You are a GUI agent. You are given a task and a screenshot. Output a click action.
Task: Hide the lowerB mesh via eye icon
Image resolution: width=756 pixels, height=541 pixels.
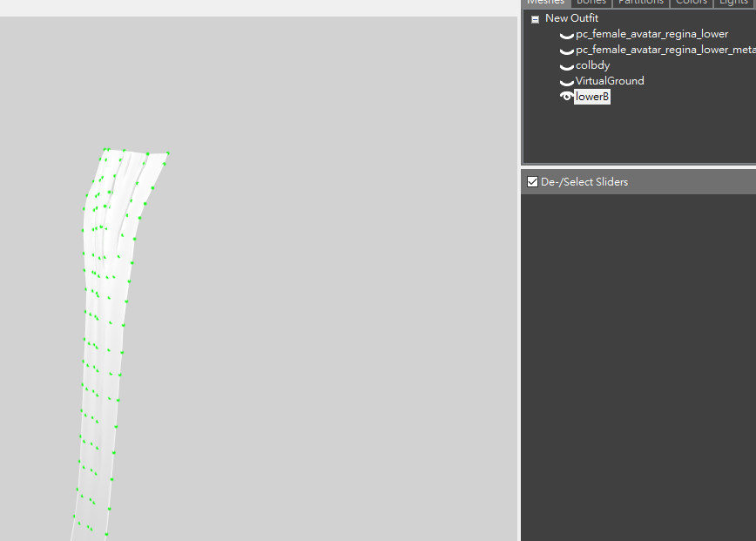[566, 97]
